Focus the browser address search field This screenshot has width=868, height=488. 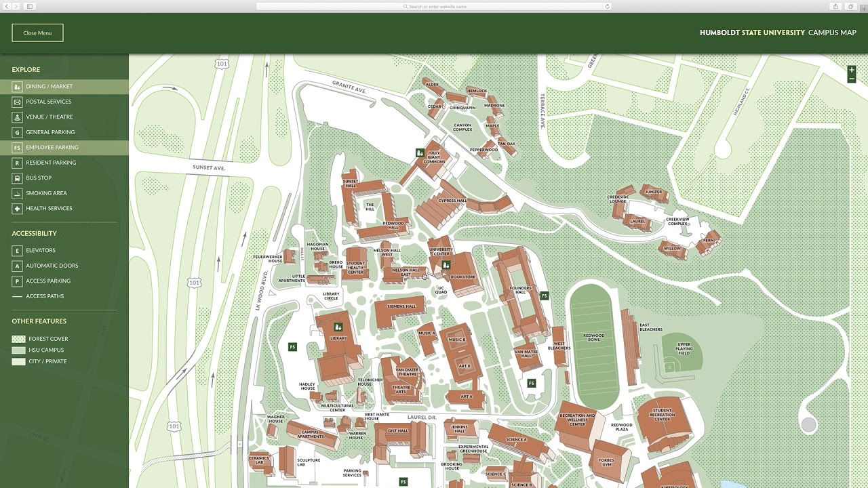pos(434,6)
